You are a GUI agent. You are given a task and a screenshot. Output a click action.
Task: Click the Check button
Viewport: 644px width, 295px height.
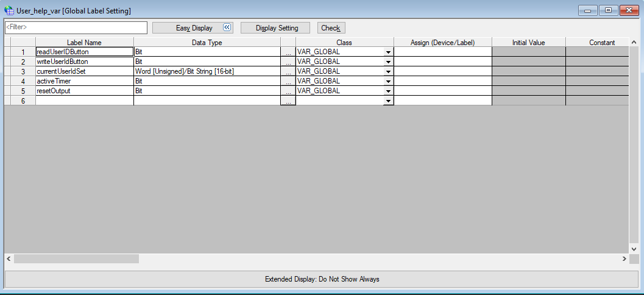[331, 28]
